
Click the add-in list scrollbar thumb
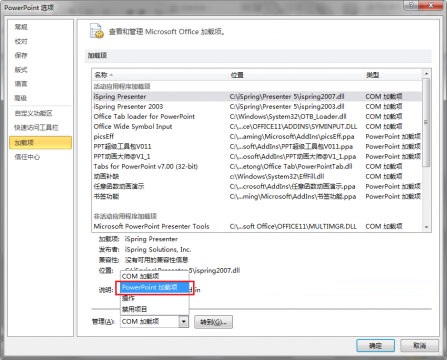(426, 122)
